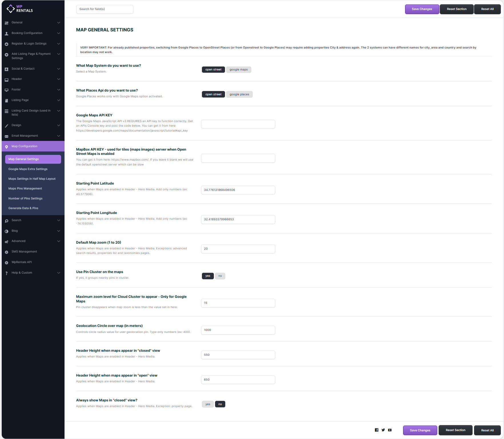Image resolution: width=504 pixels, height=439 pixels.
Task: Select google maps as map system
Action: click(x=238, y=70)
